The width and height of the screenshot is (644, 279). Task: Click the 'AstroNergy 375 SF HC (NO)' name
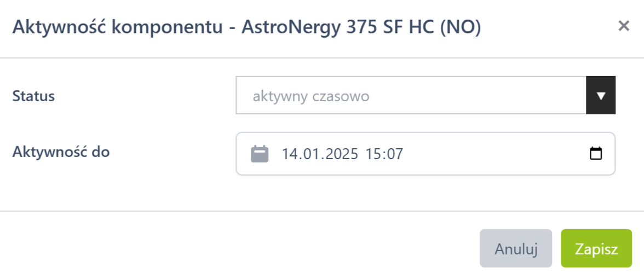pos(361,26)
